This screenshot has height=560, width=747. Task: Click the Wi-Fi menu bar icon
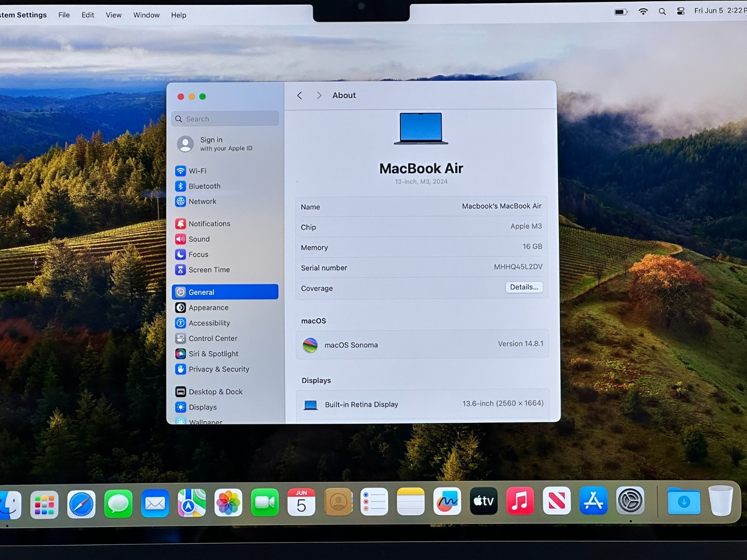pyautogui.click(x=643, y=12)
